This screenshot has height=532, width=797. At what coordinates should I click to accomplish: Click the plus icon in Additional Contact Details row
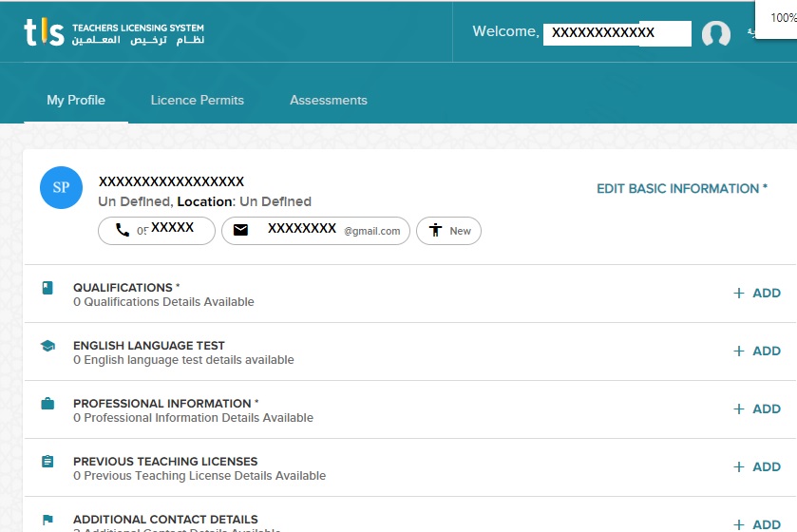[739, 524]
